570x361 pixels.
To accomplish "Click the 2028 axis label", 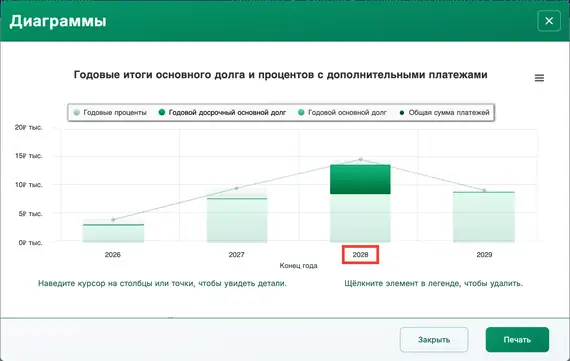I will coord(360,254).
